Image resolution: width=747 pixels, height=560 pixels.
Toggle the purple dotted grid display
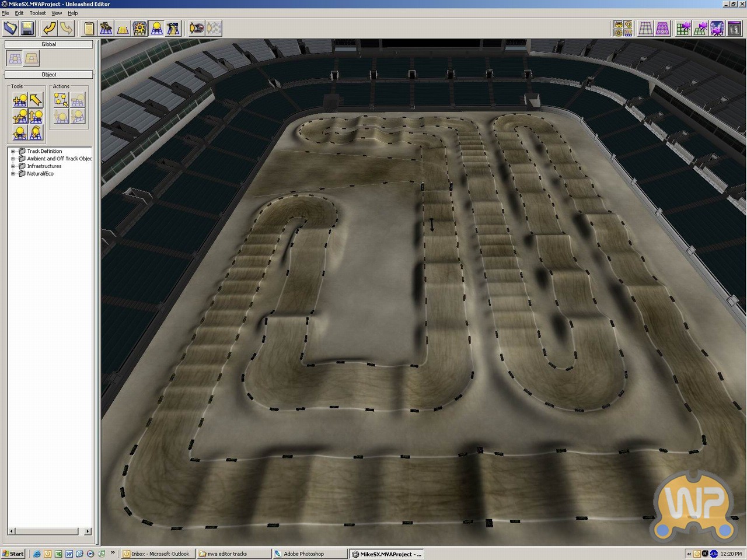(662, 28)
